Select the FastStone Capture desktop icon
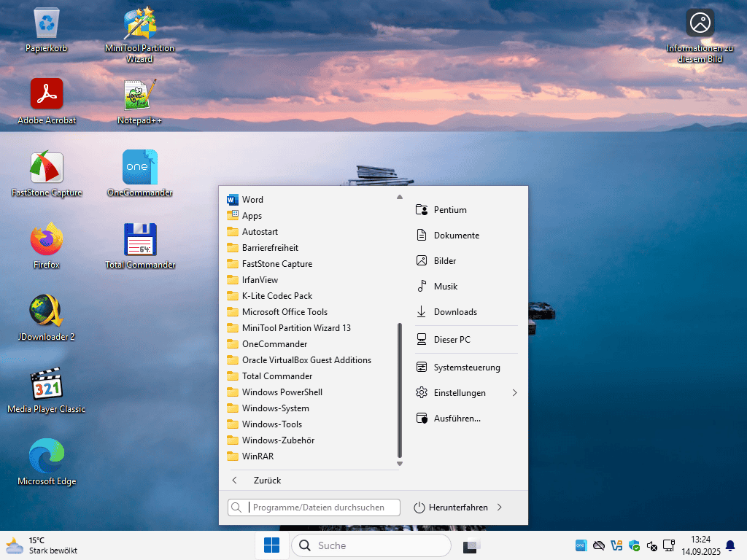747x560 pixels. tap(47, 174)
